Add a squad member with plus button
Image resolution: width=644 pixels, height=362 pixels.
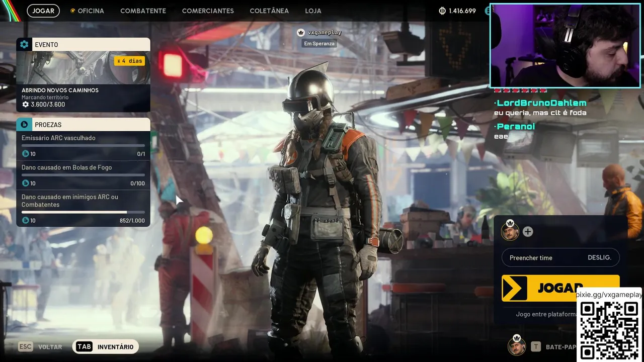[527, 232]
